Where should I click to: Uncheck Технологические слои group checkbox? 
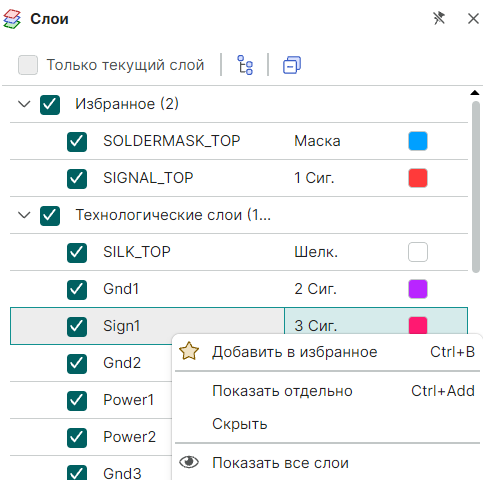point(50,216)
